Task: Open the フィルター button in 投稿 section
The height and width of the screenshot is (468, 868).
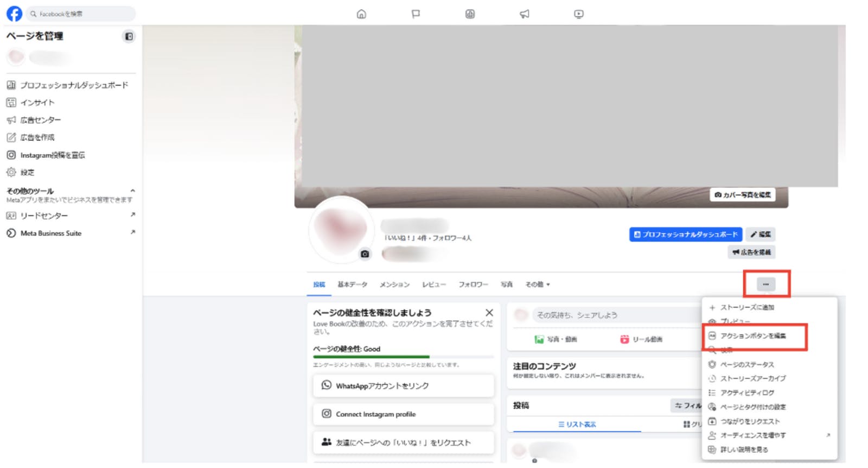Action: [x=687, y=406]
